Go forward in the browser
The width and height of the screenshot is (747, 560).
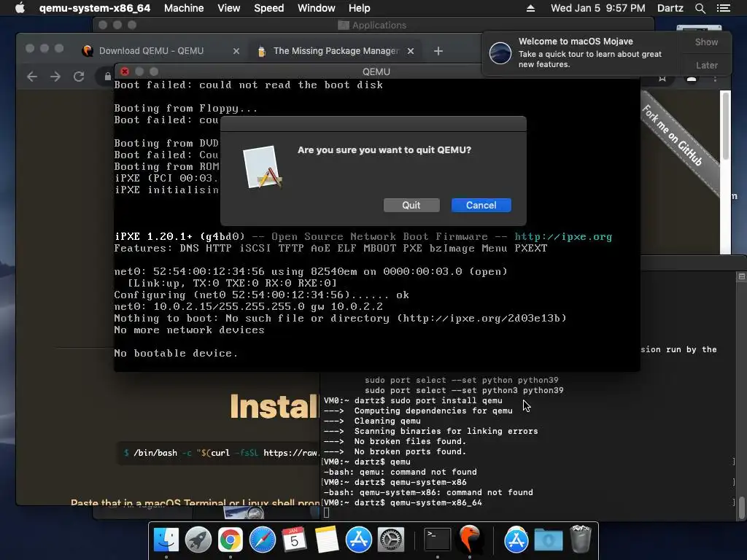(55, 77)
